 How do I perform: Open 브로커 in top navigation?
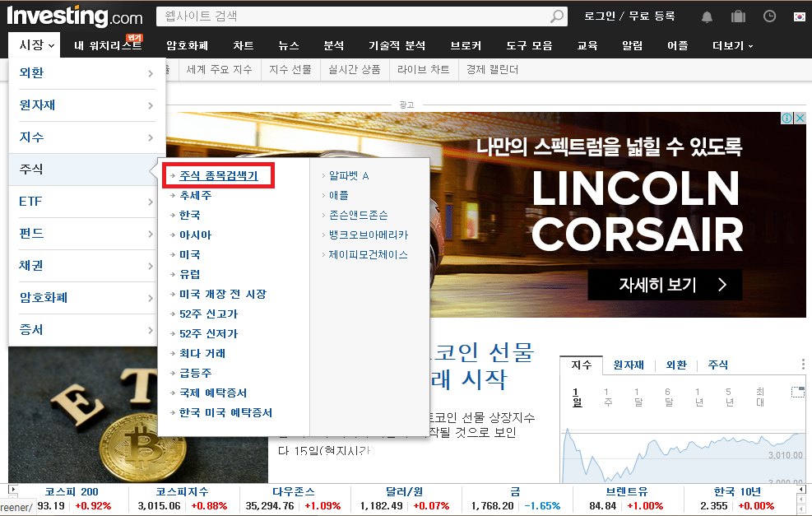(466, 45)
